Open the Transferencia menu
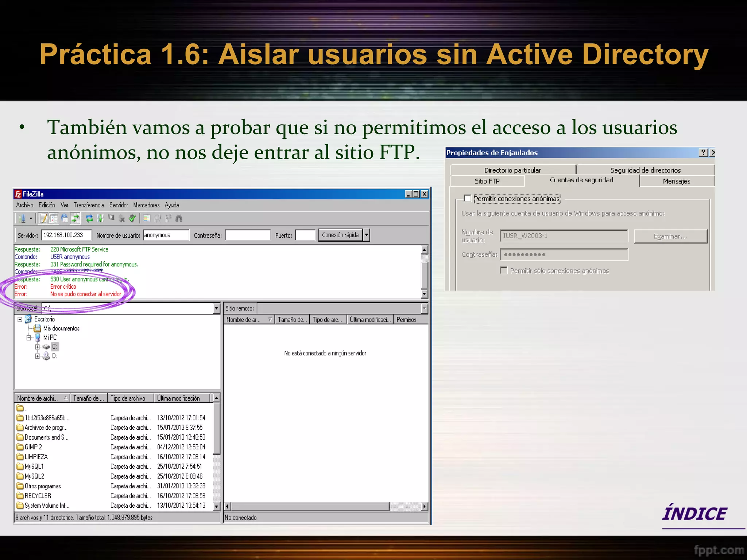Screen dimensions: 747x560 pos(89,205)
